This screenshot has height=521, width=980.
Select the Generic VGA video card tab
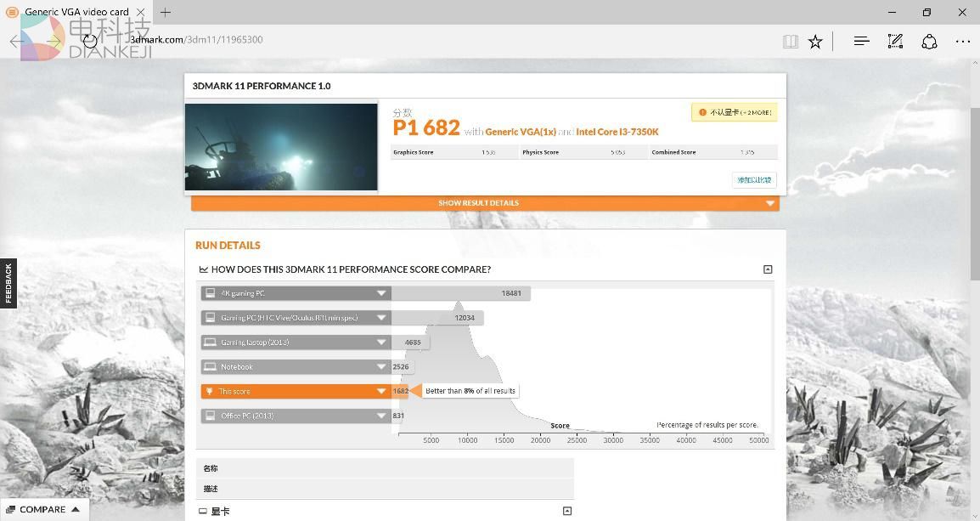pos(76,12)
